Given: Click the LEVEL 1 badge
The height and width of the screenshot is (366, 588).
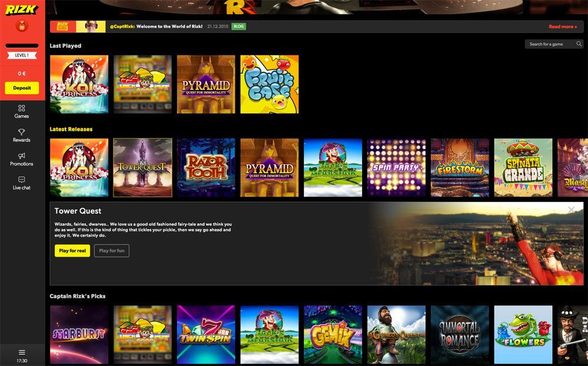Looking at the screenshot, I should click(x=22, y=55).
